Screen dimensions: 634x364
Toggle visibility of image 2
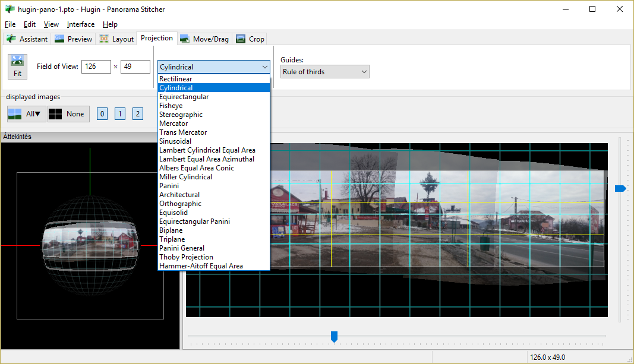(x=138, y=114)
